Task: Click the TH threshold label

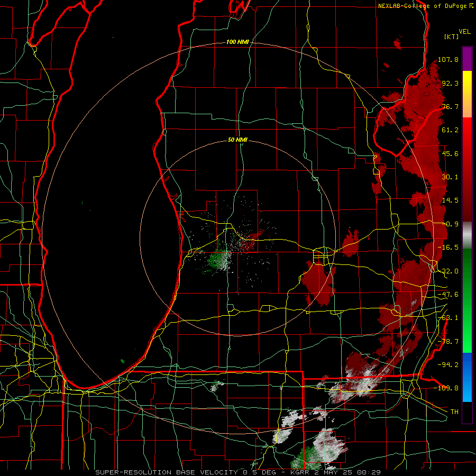Action: click(454, 412)
